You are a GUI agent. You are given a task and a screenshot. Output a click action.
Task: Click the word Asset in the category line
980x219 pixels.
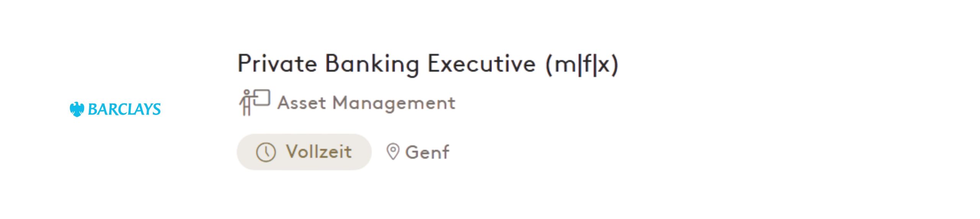coord(302,103)
